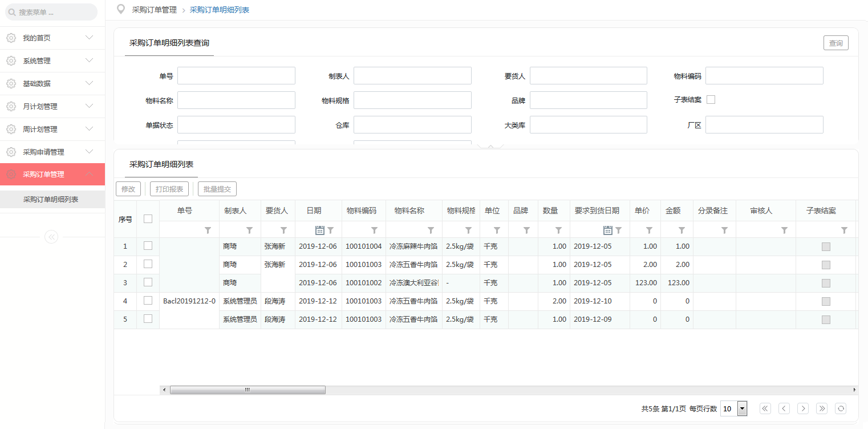Click the gear icon beside 基础数据
Viewport: 868px width, 429px height.
coord(11,83)
